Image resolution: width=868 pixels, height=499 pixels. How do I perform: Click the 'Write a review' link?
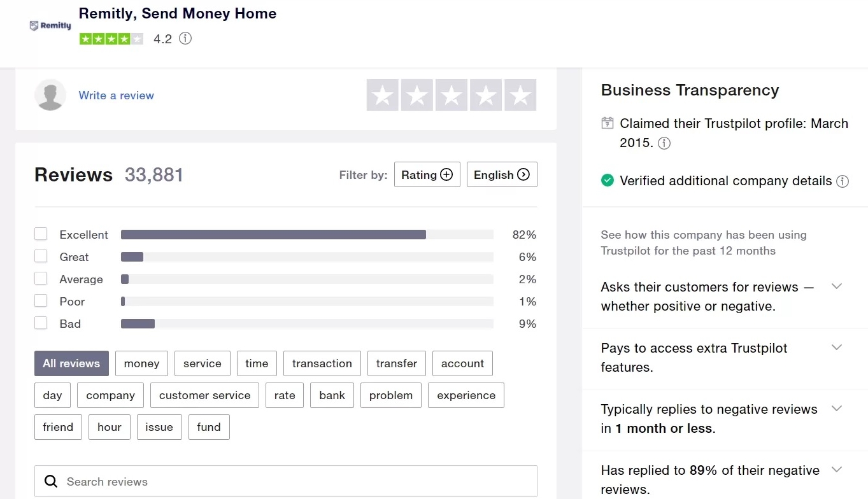(x=117, y=95)
